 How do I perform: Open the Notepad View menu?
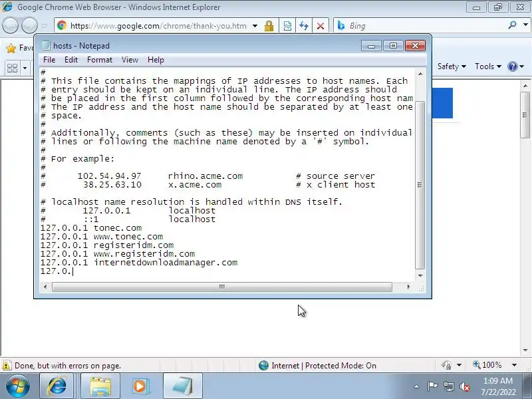pos(130,60)
